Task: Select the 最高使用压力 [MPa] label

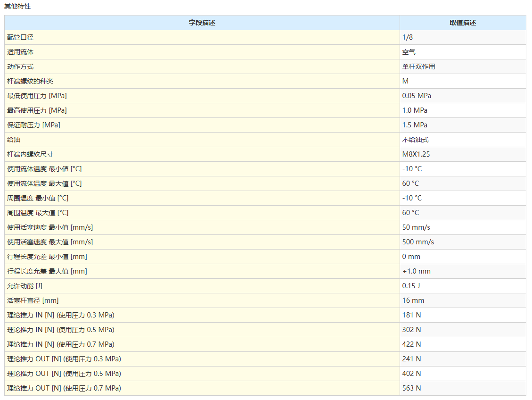Action: 37,110
